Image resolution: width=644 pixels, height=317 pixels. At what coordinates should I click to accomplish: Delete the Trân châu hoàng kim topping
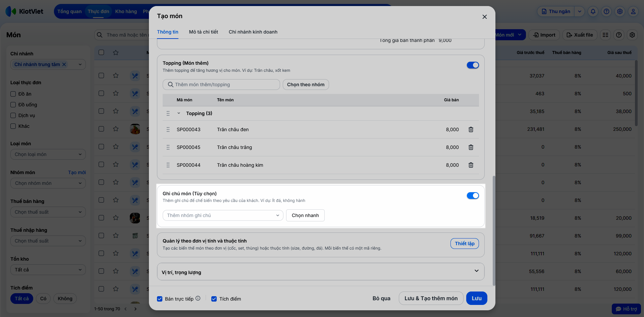click(x=471, y=165)
